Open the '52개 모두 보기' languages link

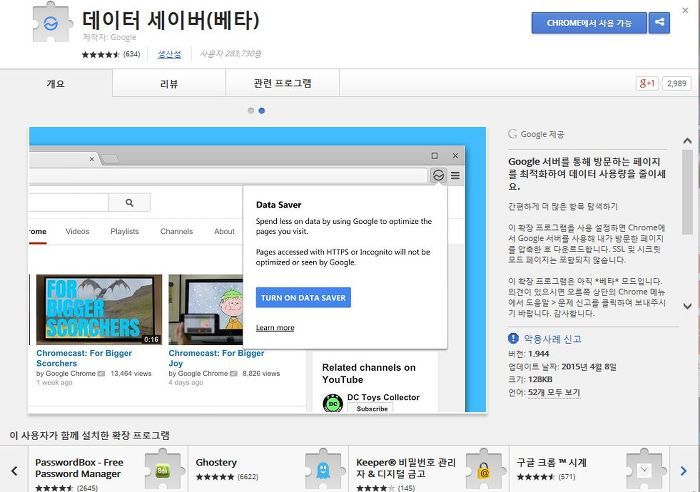(x=554, y=392)
